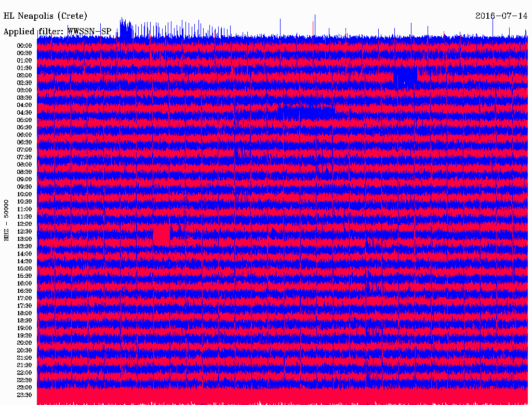Click the HL Neapolis (Crete) station title

[45, 16]
